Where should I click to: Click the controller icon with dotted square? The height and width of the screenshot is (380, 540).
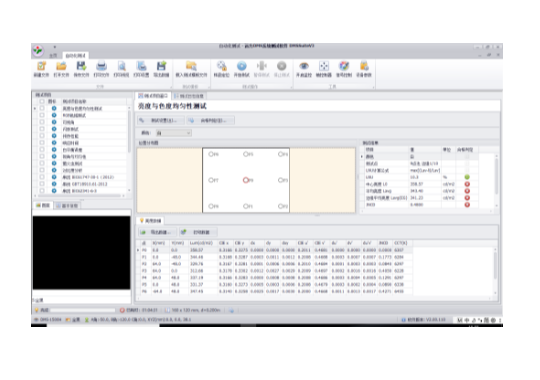[x=324, y=66]
